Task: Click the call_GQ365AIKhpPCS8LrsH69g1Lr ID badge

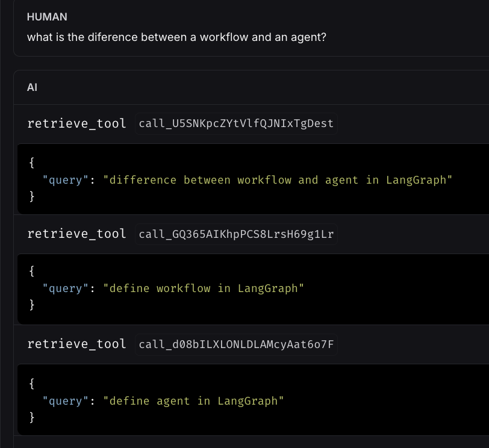Action: coord(236,234)
